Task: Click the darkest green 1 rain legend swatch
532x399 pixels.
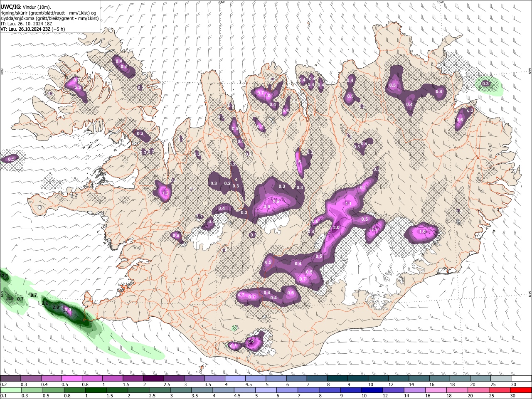Action: tap(96, 390)
